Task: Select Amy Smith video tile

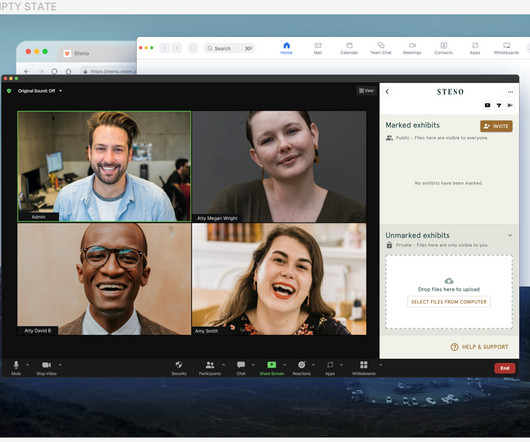Action: [x=279, y=279]
